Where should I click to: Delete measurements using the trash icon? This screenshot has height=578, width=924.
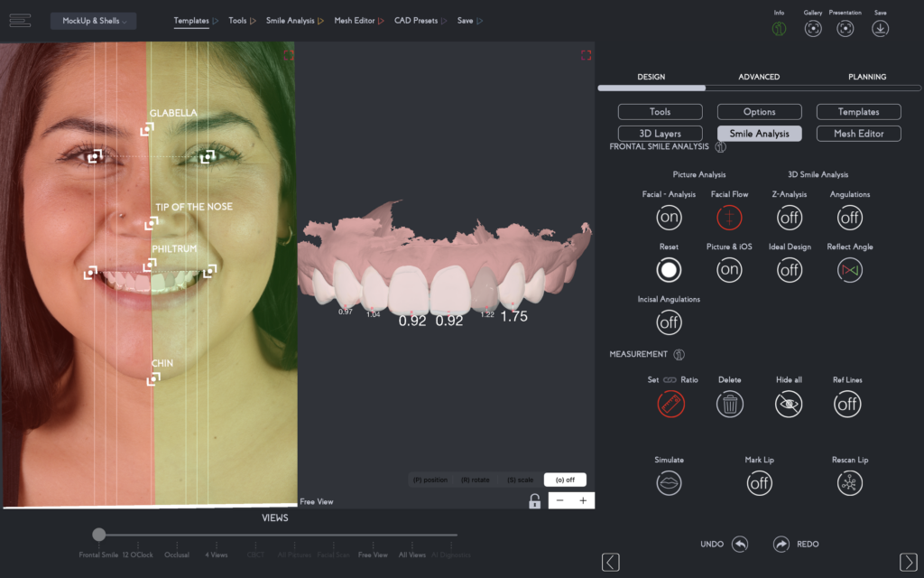pos(729,404)
